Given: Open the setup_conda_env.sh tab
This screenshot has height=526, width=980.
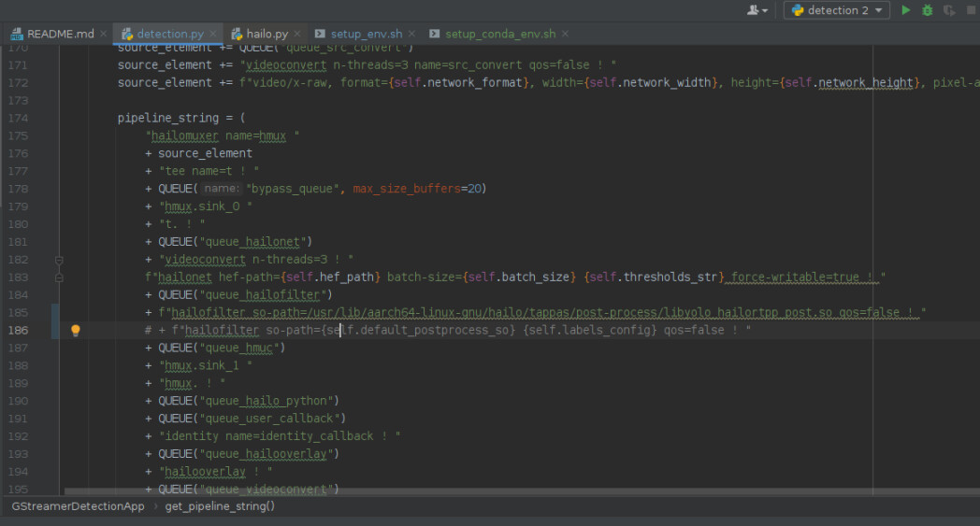Looking at the screenshot, I should [x=499, y=35].
